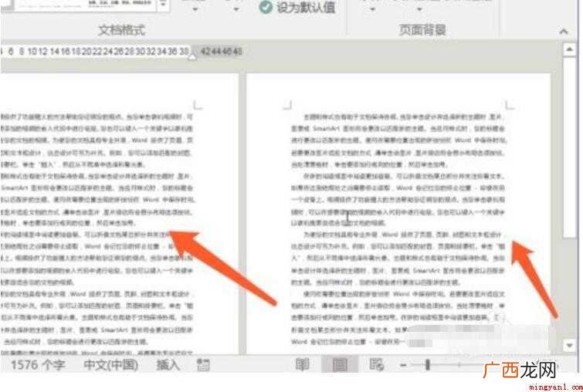Open the Watermark dropdown arrow in 页面背景
Screen dimensions: 583x392
[373, 9]
